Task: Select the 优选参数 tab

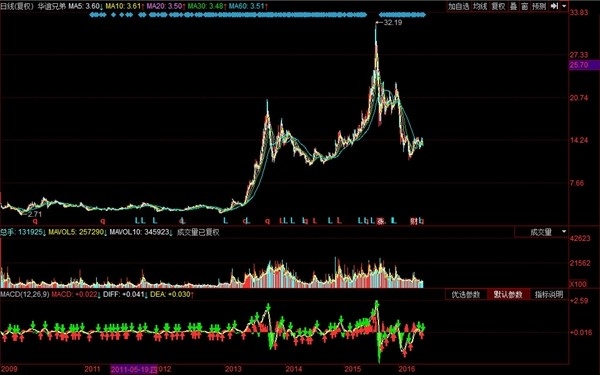Action: coord(466,294)
